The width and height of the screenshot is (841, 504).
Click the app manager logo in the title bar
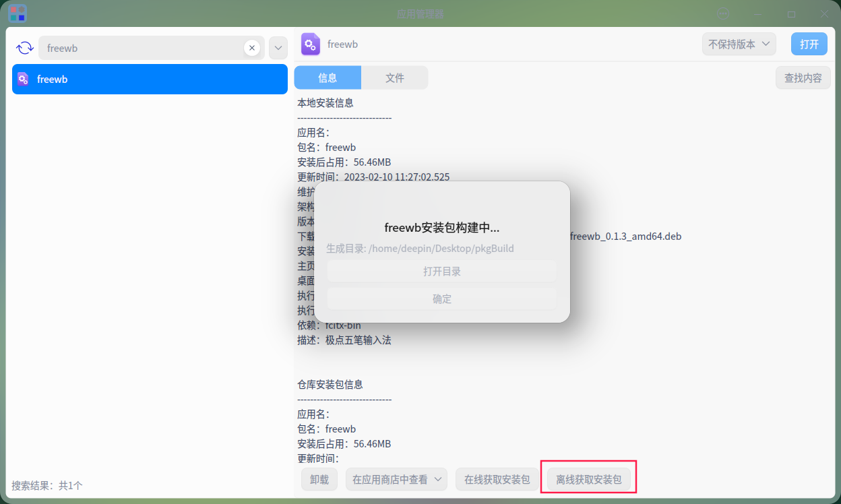18,13
